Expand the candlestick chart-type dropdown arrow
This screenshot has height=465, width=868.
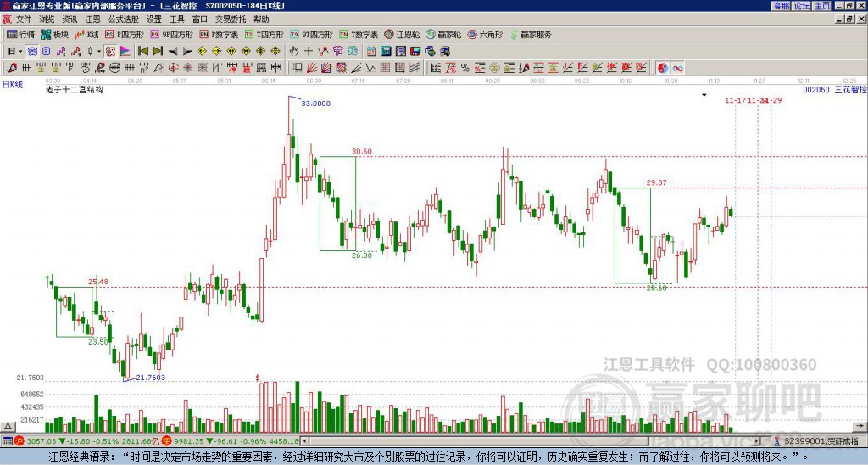[99, 52]
